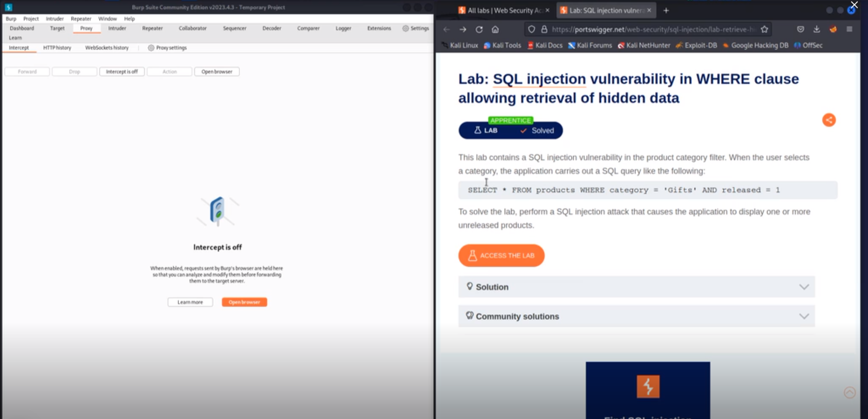This screenshot has height=419, width=868.
Task: Open the Help menu in Burp
Action: point(129,19)
